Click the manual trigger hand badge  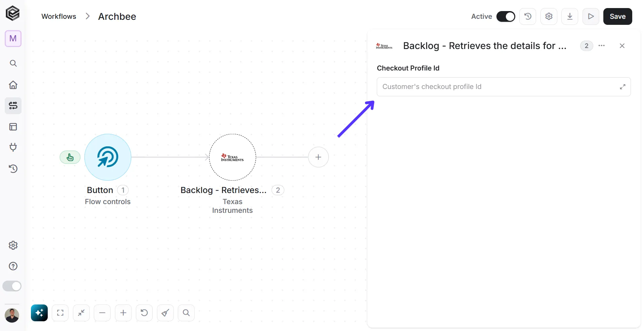(70, 157)
